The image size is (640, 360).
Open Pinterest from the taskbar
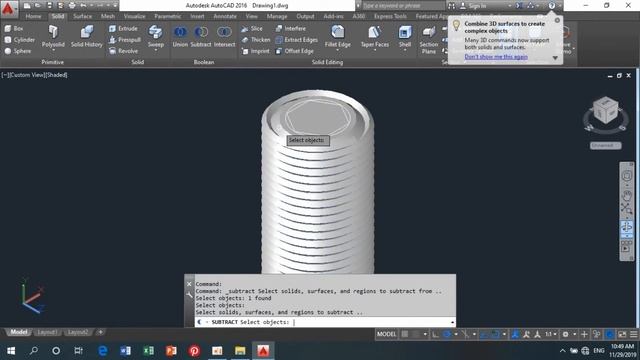(x=194, y=351)
